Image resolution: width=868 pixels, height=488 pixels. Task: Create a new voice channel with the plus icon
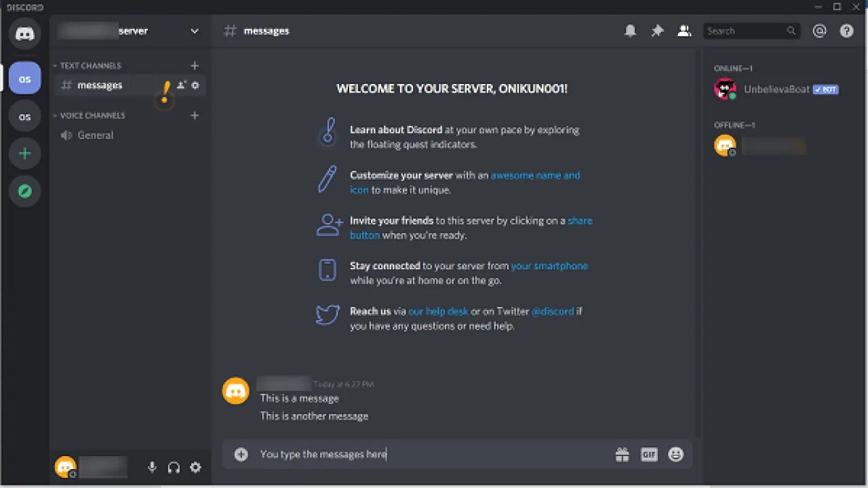click(x=195, y=115)
